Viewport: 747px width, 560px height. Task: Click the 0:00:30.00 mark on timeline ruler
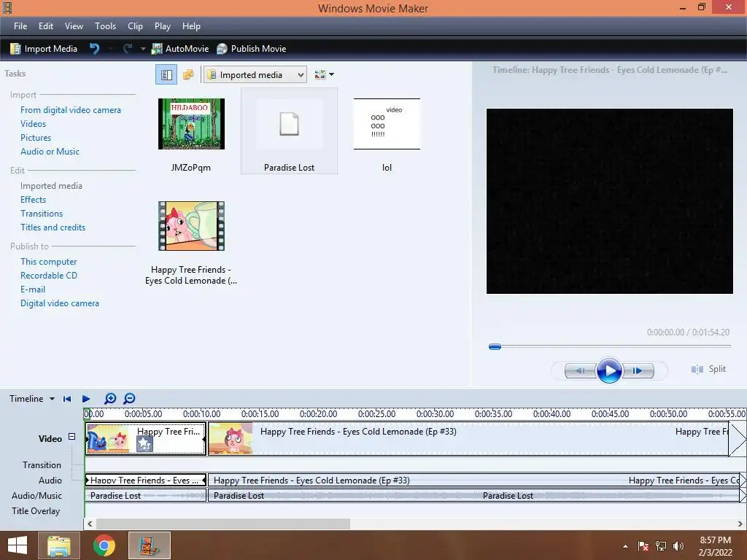[x=435, y=414]
